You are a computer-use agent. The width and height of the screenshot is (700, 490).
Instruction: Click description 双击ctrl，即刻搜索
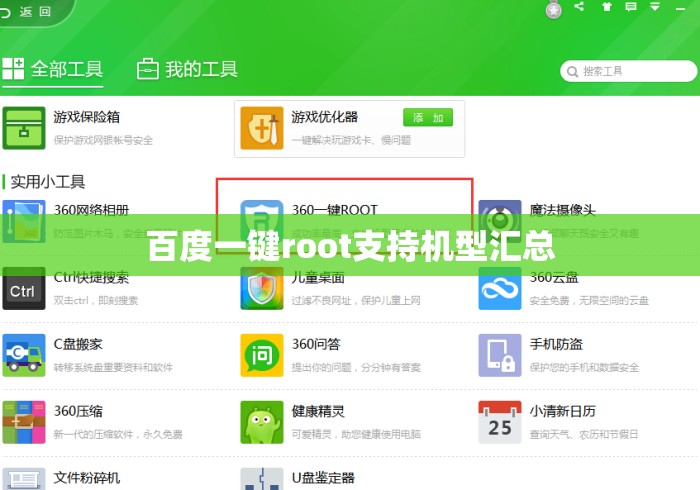tap(96, 301)
